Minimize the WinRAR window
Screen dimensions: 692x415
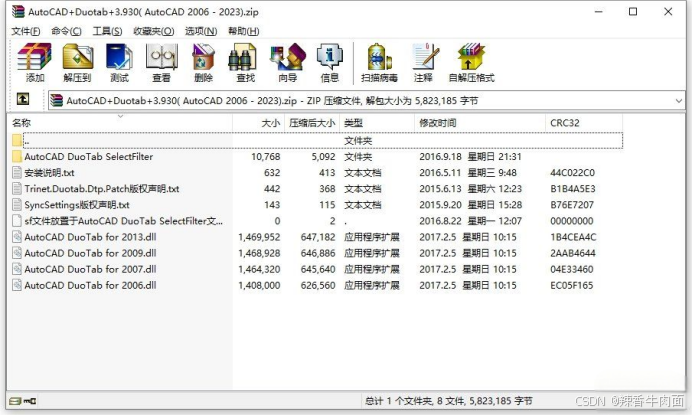tap(598, 12)
